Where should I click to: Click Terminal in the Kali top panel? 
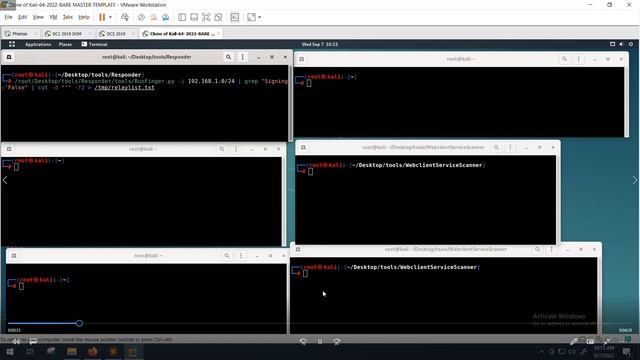94,44
